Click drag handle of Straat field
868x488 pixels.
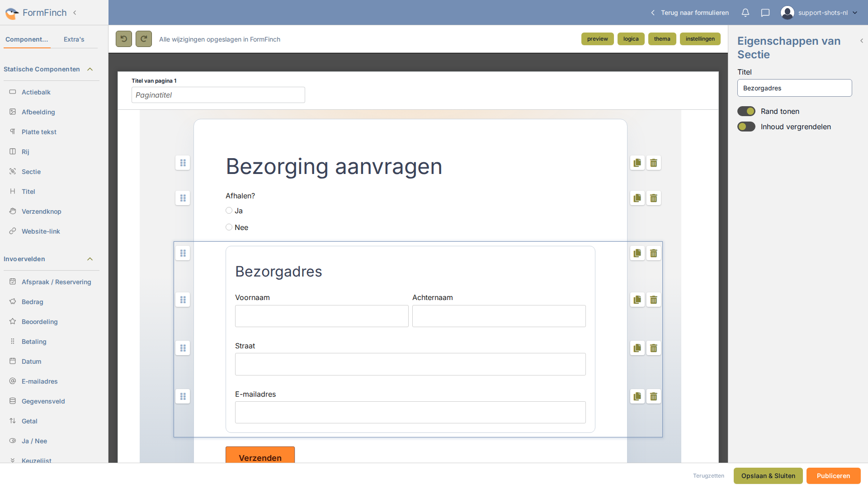(x=183, y=348)
